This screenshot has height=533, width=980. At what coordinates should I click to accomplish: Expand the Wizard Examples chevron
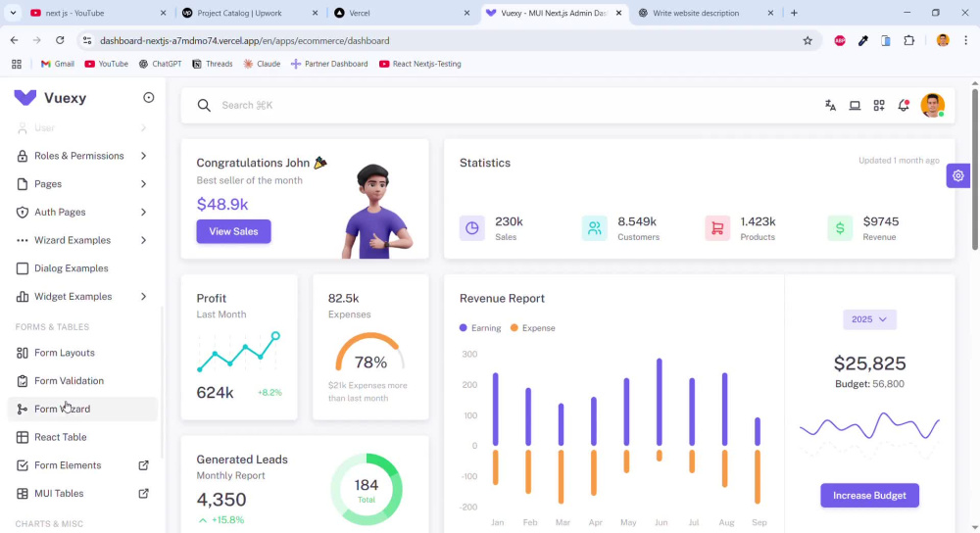point(143,240)
